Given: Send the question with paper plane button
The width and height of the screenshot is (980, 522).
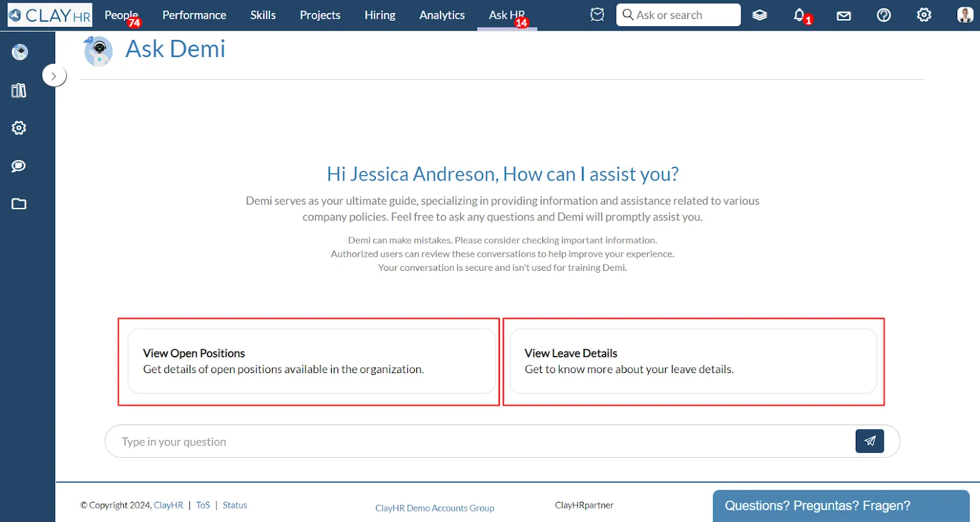Looking at the screenshot, I should pos(870,441).
